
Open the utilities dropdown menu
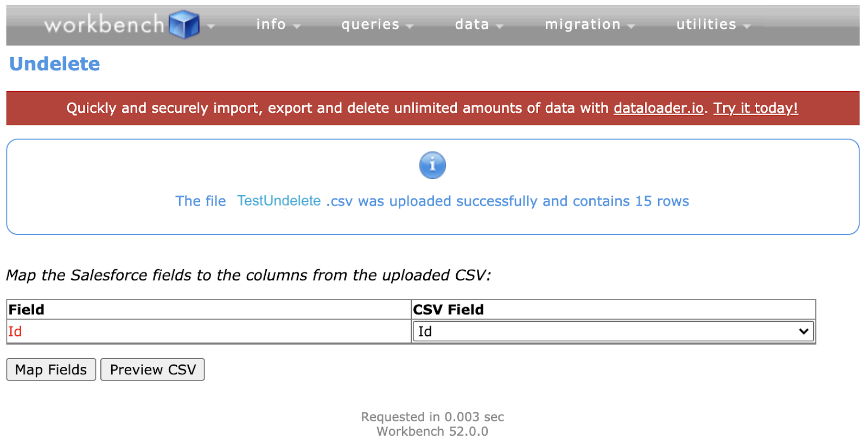[713, 24]
